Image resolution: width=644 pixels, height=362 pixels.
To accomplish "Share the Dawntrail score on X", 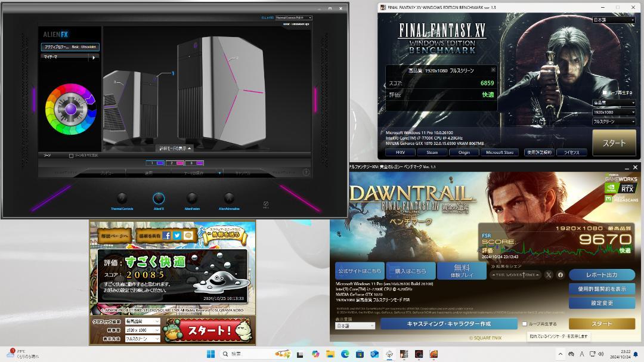I will (x=549, y=275).
